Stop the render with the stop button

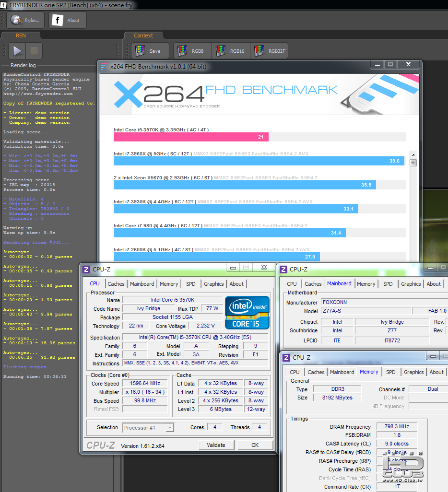(x=34, y=50)
